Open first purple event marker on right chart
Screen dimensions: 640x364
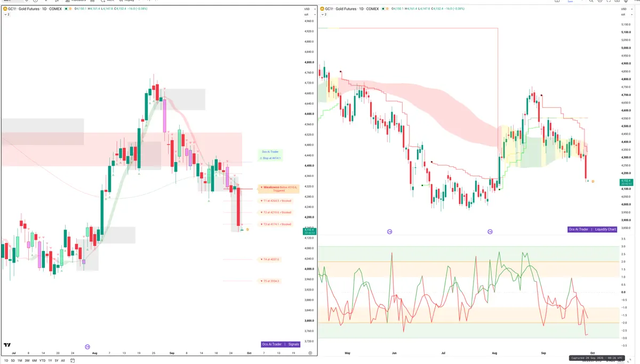pos(389,232)
